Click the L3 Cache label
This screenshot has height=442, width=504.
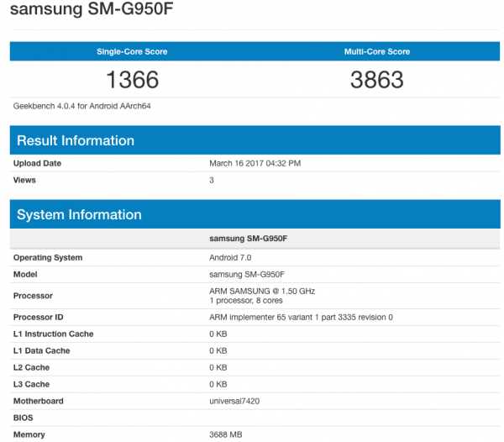(32, 384)
